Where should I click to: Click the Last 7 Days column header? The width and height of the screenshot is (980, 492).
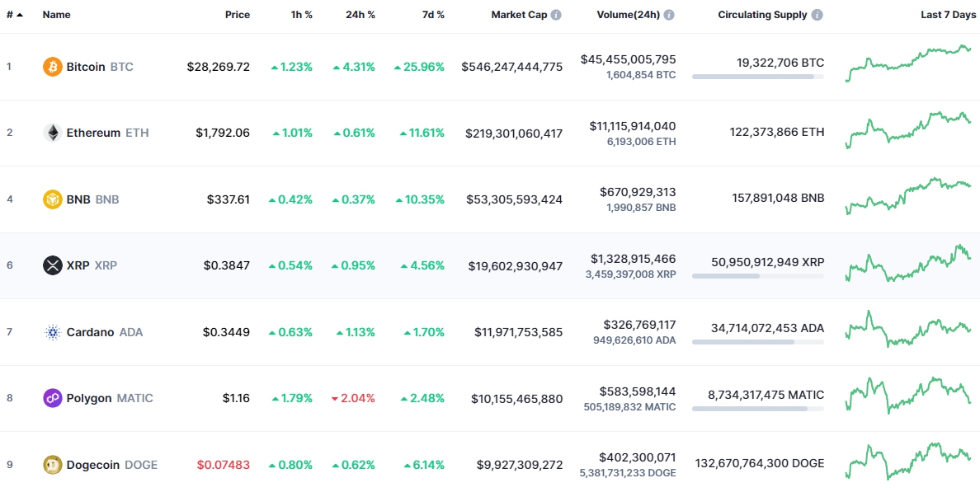click(x=948, y=15)
